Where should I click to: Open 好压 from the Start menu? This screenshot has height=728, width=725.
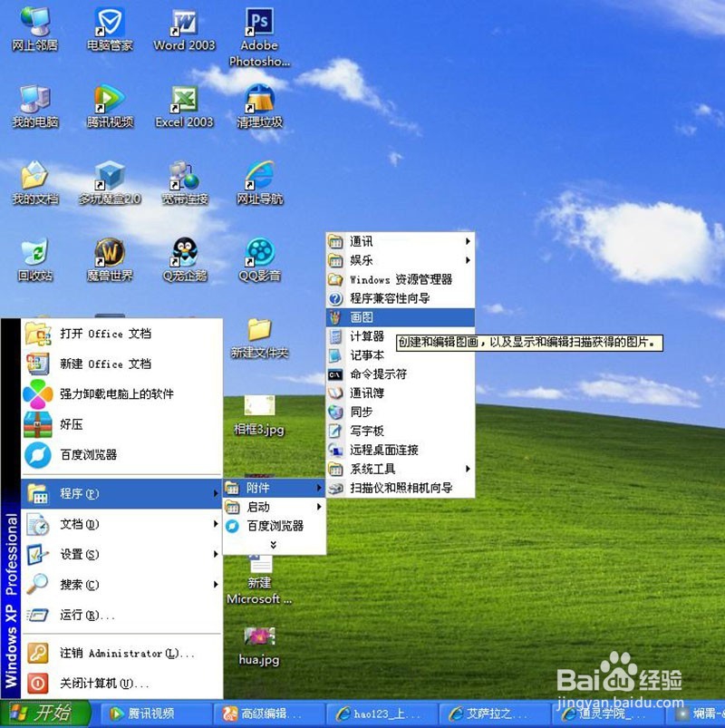pos(121,424)
